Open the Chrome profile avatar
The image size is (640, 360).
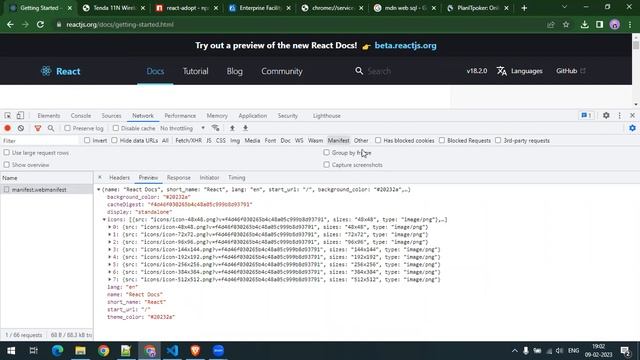click(x=615, y=24)
